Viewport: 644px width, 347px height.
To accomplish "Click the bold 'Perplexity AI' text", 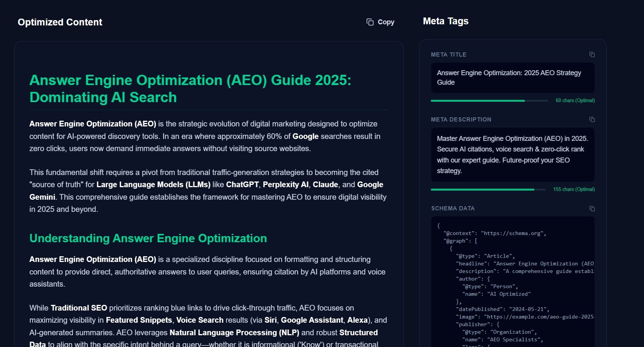I will click(x=286, y=185).
